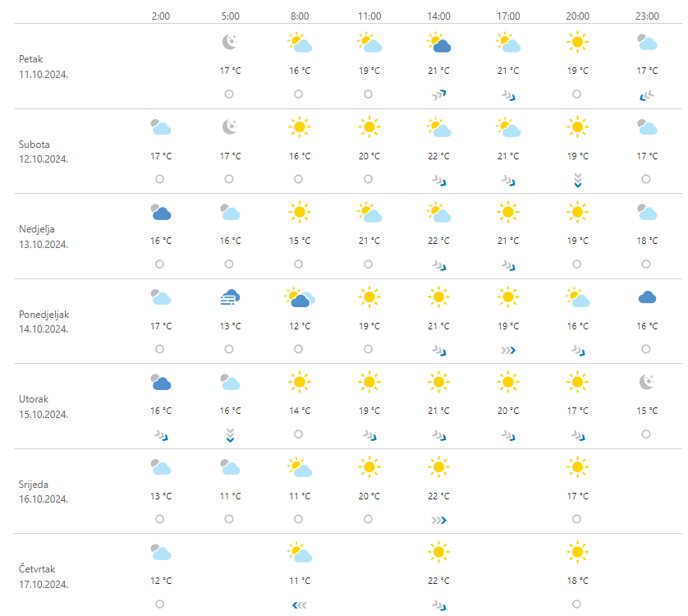This screenshot has height=616, width=688.
Task: Click the 13 °C temperature on Ponedjeljak at 5:00
Action: 230,326
